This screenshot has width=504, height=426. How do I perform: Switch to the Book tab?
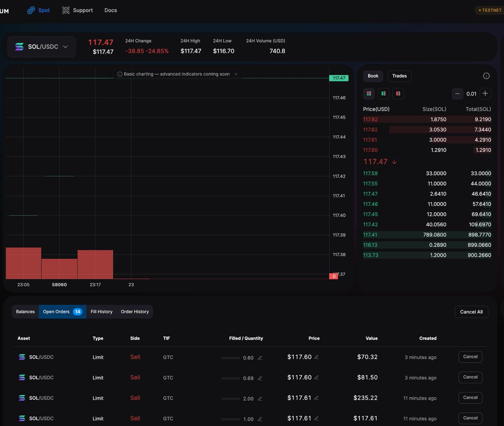pos(373,76)
